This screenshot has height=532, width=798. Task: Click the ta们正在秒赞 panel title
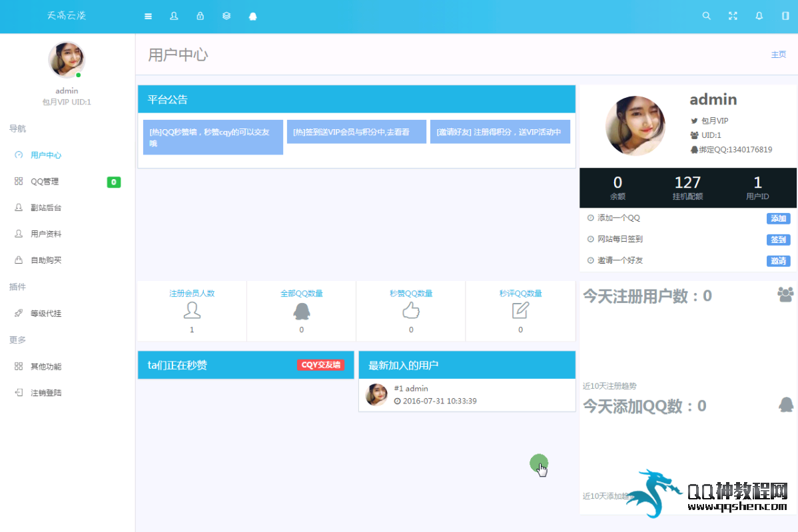[x=177, y=365]
